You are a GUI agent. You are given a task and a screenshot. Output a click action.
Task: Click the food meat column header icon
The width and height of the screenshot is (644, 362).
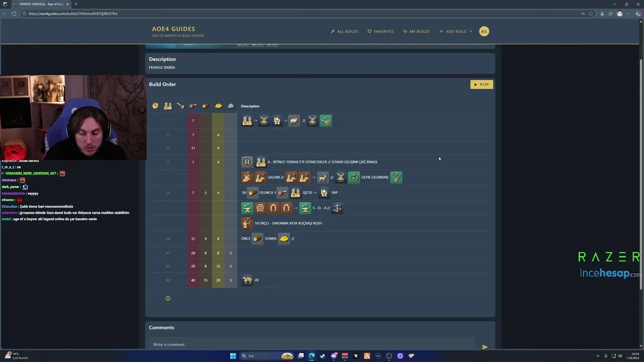click(x=193, y=106)
